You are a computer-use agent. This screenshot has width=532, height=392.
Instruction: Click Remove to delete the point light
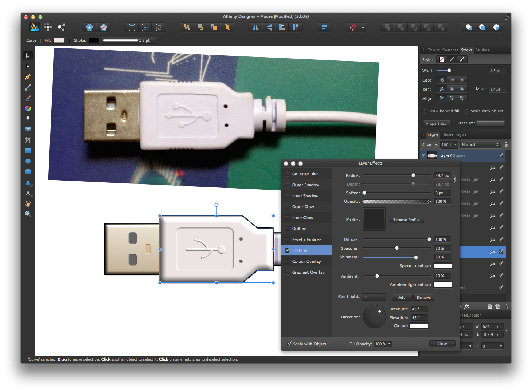coord(424,297)
